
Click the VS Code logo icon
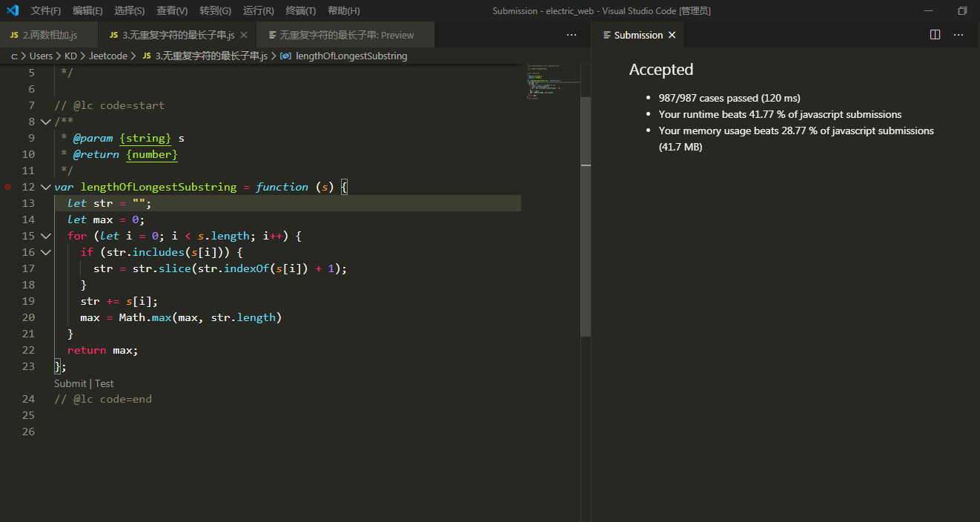coord(13,10)
